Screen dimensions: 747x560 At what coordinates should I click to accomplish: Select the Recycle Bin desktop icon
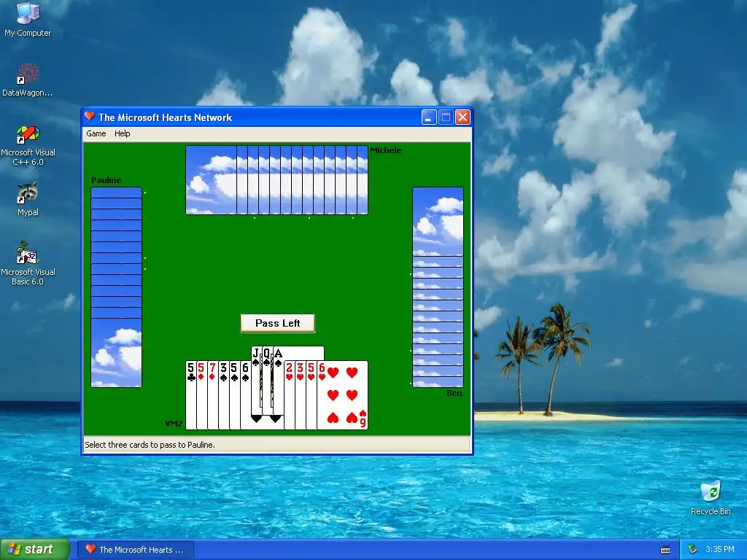(x=711, y=497)
